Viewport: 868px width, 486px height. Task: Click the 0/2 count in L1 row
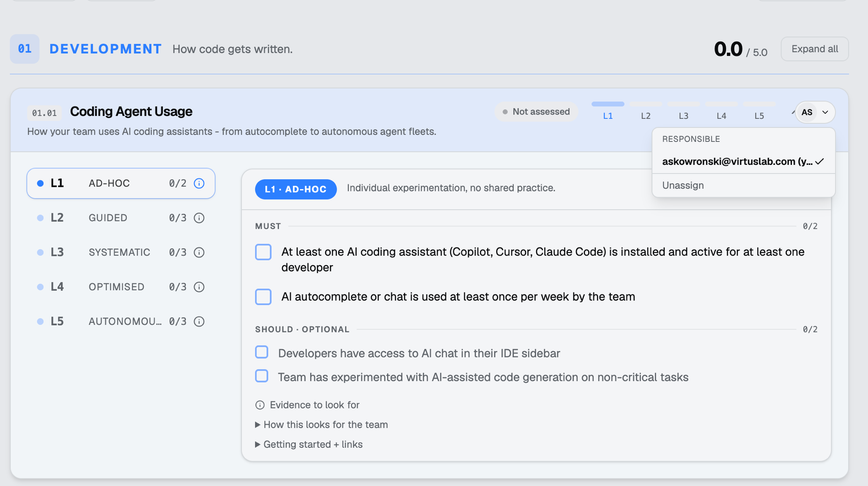178,183
